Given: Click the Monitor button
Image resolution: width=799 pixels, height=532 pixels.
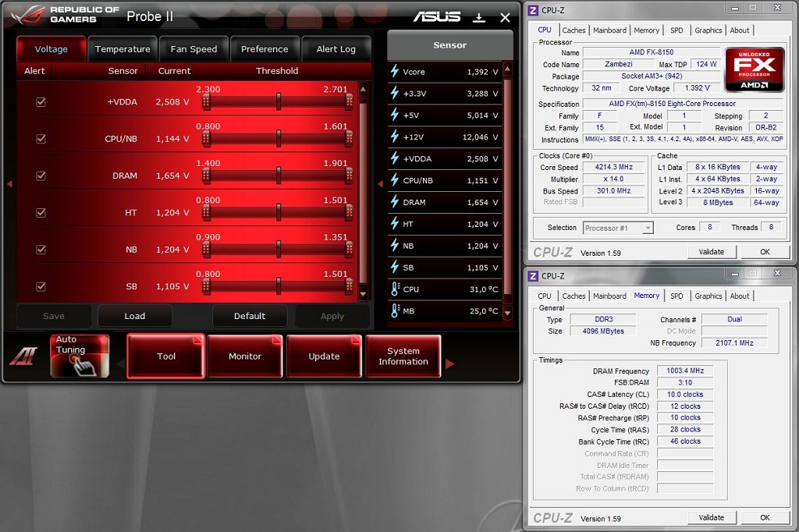Looking at the screenshot, I should click(x=245, y=356).
